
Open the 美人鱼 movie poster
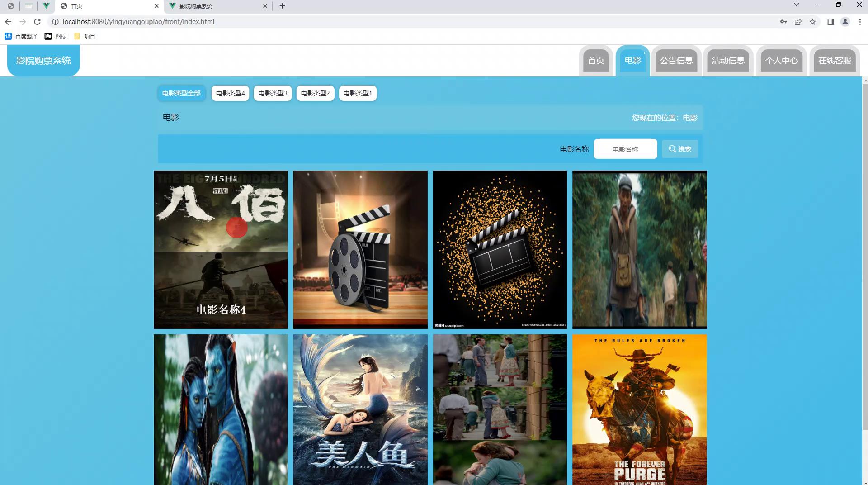pyautogui.click(x=360, y=409)
